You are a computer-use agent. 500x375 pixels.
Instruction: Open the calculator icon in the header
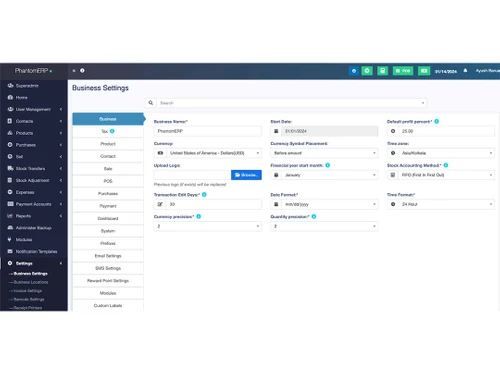click(x=383, y=71)
